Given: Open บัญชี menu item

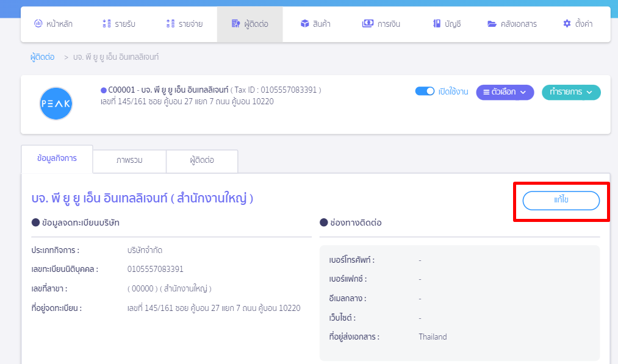Looking at the screenshot, I should pos(447,24).
